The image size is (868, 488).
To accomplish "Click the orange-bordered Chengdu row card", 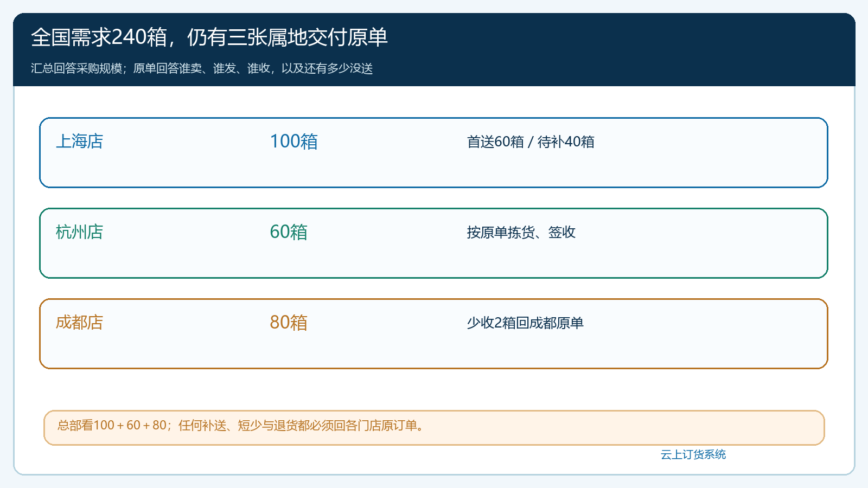I will tap(433, 333).
